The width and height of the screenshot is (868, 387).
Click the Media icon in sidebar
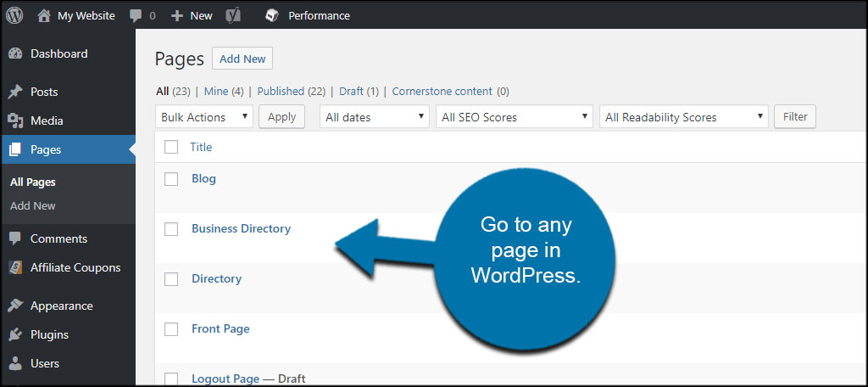15,121
